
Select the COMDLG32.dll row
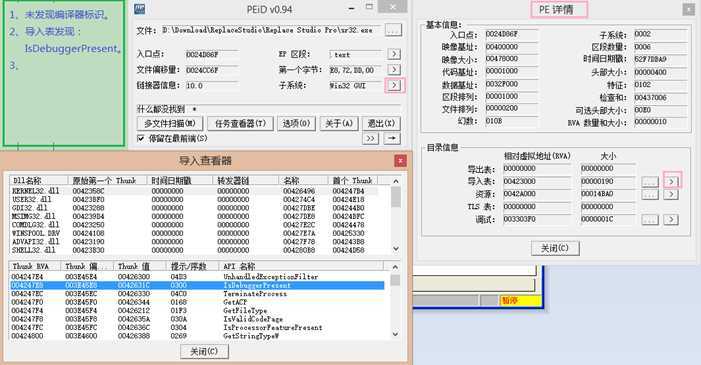point(195,225)
